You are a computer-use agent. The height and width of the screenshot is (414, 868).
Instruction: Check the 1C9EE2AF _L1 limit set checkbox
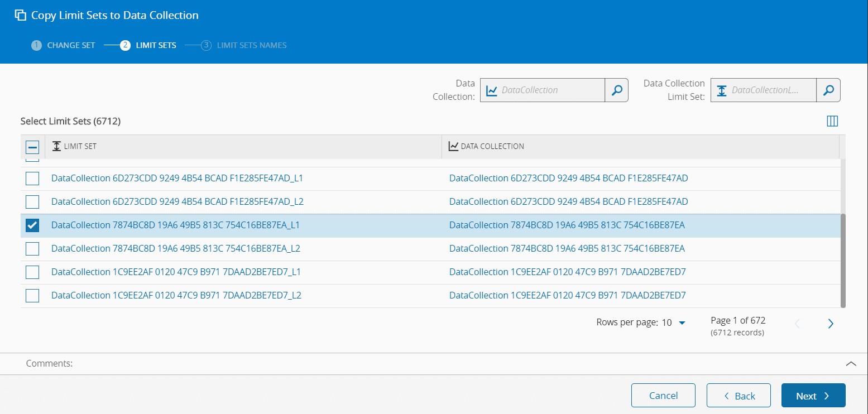click(x=32, y=272)
